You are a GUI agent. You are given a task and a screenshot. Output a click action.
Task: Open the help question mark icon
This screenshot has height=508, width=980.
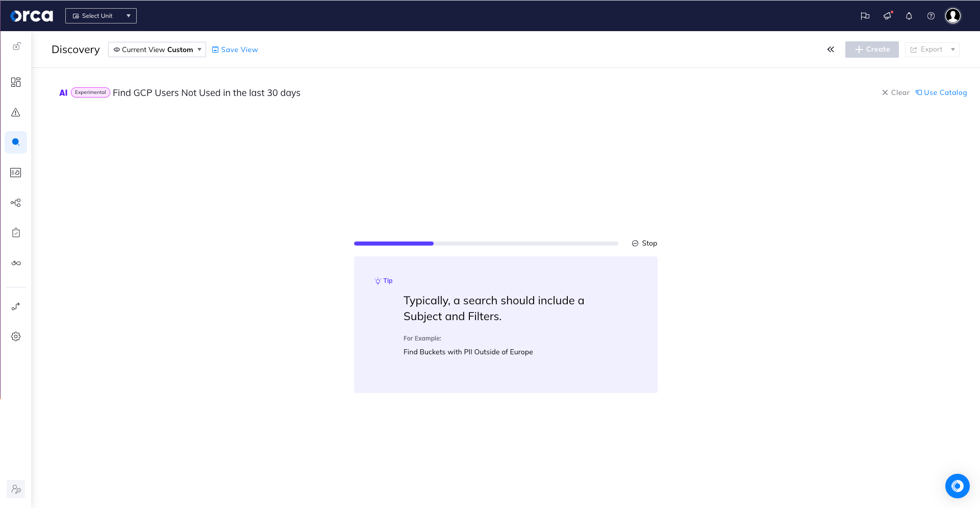click(x=931, y=16)
